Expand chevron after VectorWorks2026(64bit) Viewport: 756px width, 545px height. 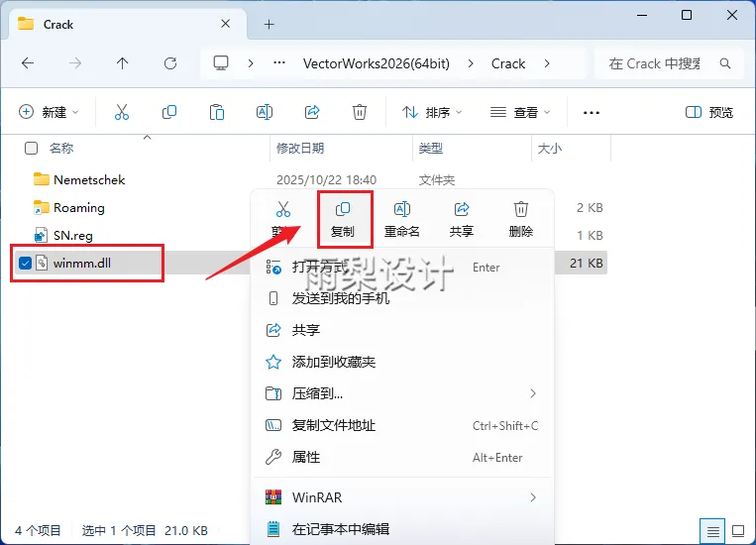click(471, 63)
